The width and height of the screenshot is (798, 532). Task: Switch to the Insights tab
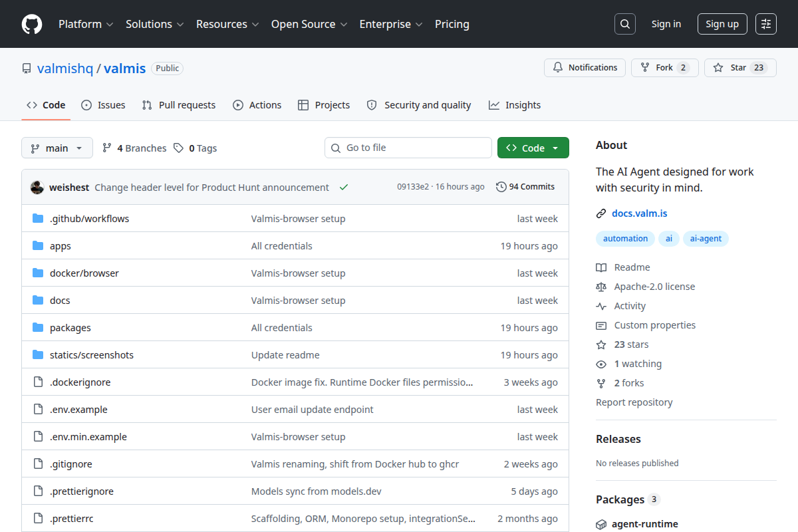515,105
